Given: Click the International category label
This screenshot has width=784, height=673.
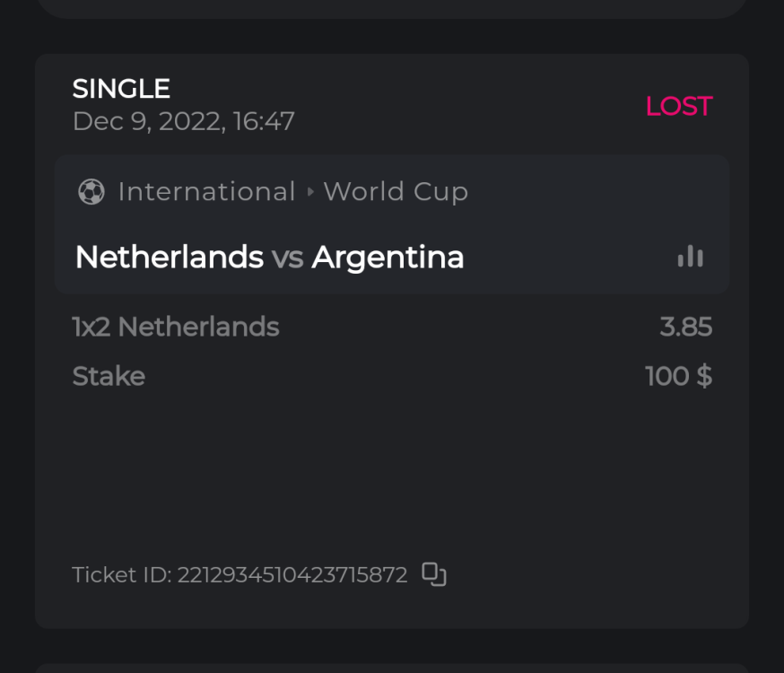Looking at the screenshot, I should (x=206, y=191).
